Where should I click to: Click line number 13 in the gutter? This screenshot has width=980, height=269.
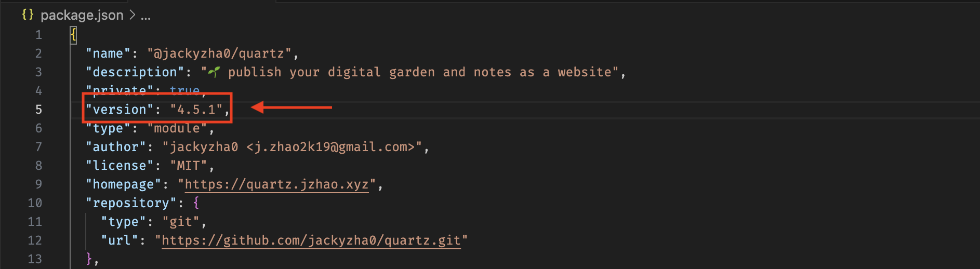[x=35, y=259]
